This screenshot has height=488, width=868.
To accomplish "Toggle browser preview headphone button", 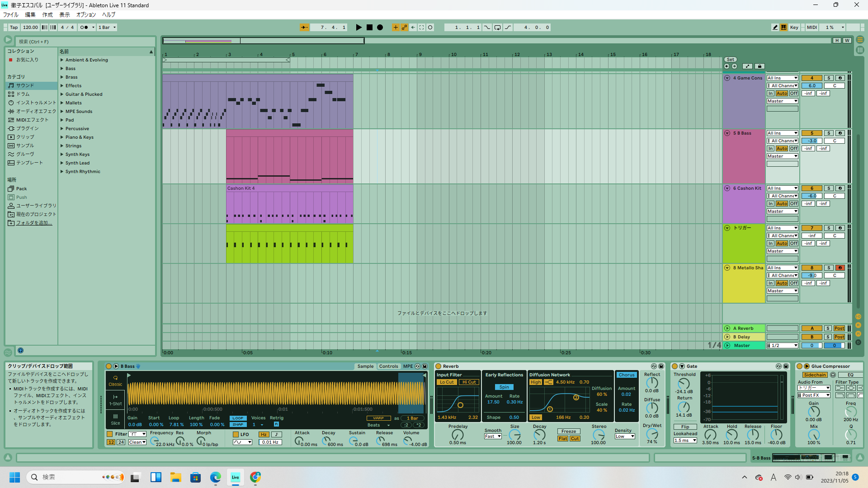I will point(20,351).
